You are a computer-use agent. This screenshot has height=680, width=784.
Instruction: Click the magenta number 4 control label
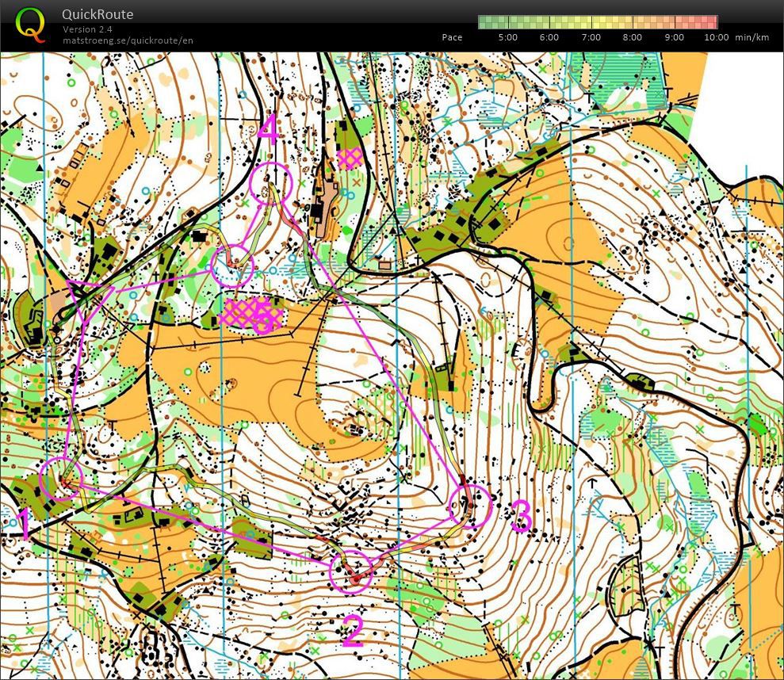tap(269, 129)
